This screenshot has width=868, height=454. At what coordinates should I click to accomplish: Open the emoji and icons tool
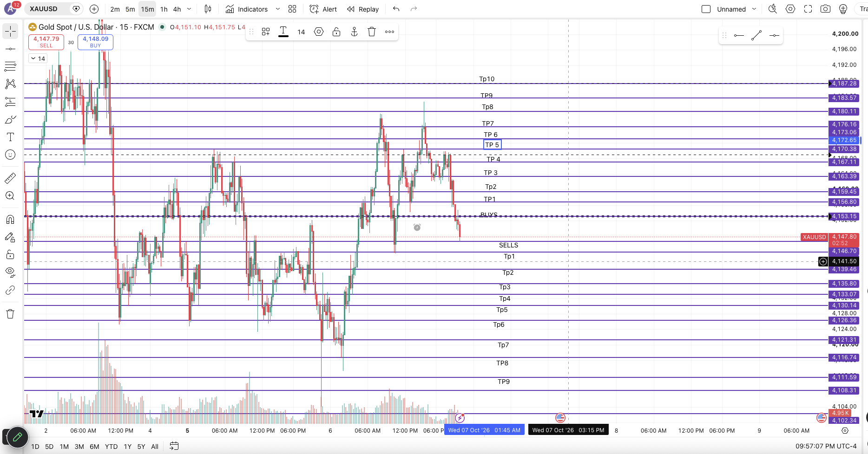(x=10, y=155)
